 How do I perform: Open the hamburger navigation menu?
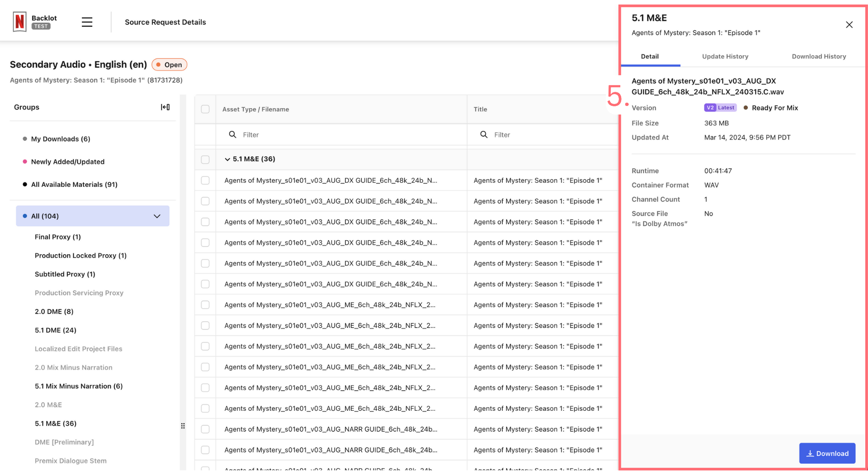(x=87, y=22)
